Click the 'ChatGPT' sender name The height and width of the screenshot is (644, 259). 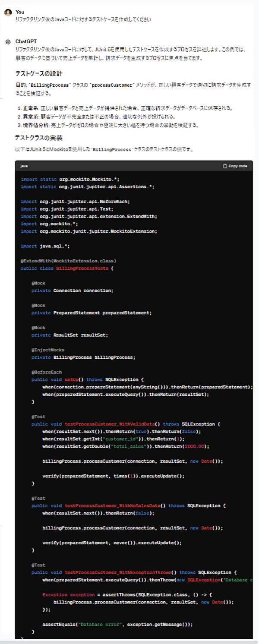tap(26, 41)
